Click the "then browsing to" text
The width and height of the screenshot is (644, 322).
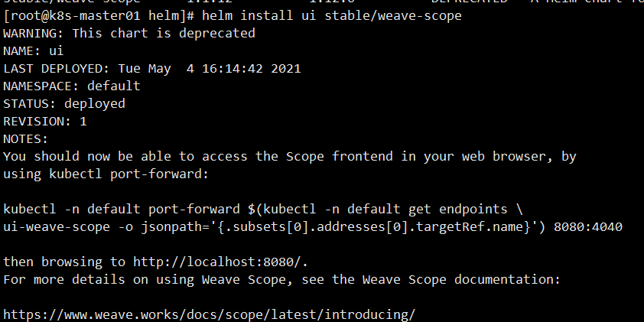pyautogui.click(x=64, y=262)
